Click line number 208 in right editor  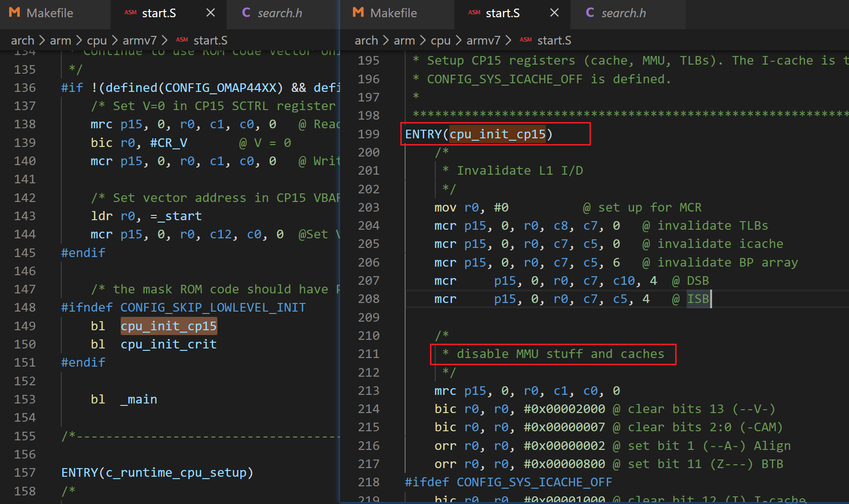point(369,299)
